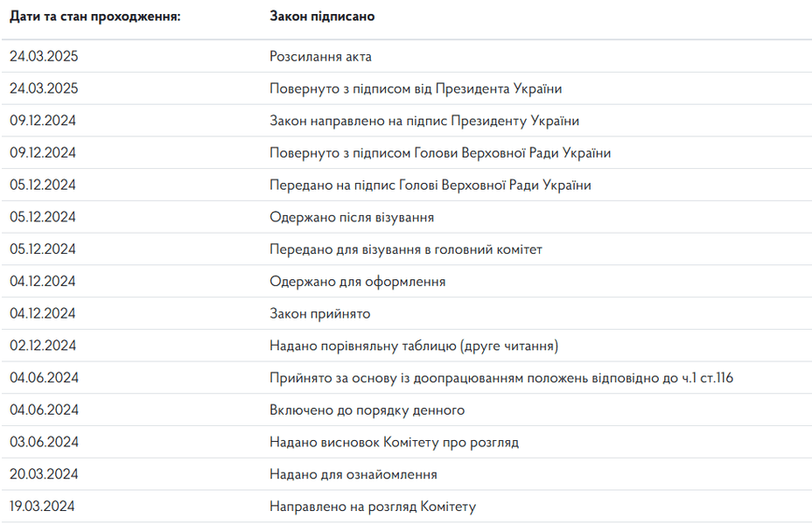Select "Надано порівняльну таблицю (друге читання)" entry
This screenshot has width=812, height=525.
tap(413, 346)
